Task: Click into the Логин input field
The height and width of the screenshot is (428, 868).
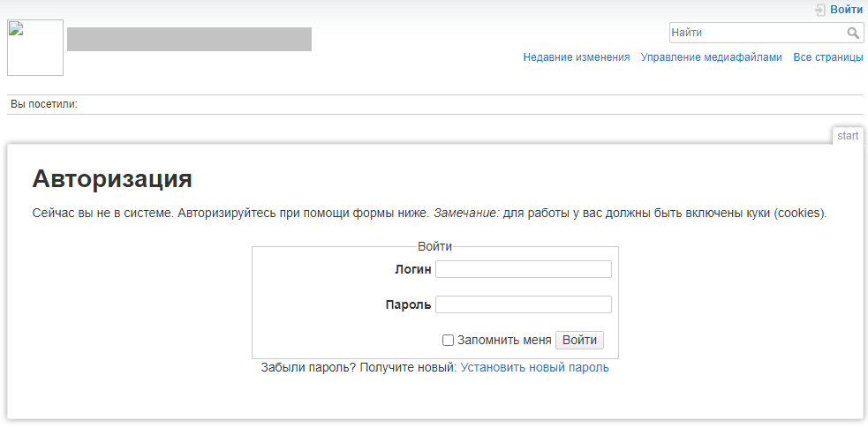Action: pyautogui.click(x=524, y=269)
